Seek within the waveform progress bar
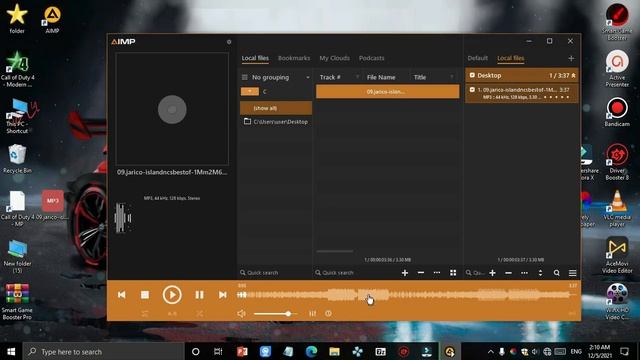 coord(407,295)
